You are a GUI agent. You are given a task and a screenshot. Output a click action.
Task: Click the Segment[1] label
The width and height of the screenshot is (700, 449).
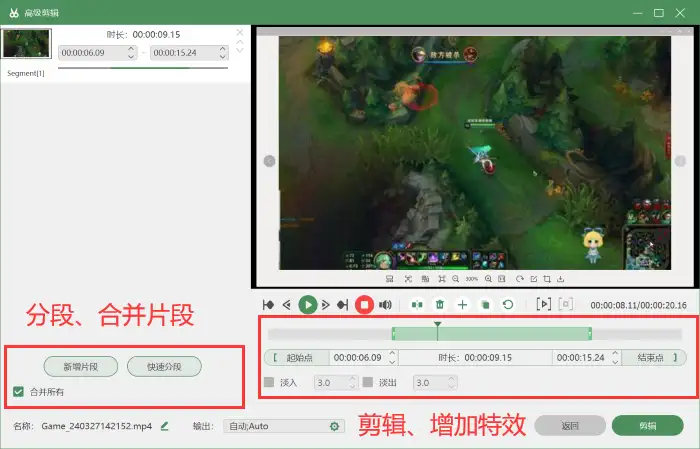click(x=26, y=73)
